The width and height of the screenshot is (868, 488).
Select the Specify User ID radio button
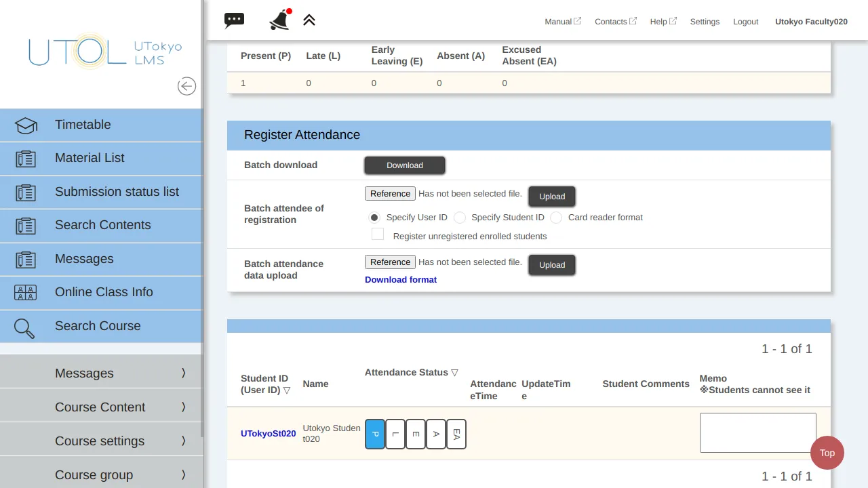pyautogui.click(x=374, y=218)
